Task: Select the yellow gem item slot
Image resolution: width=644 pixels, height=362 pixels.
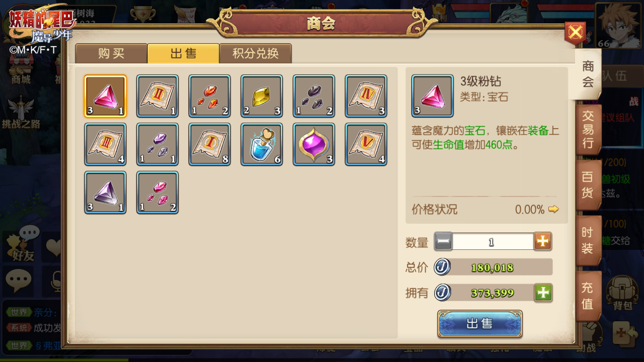Action: coord(262,96)
